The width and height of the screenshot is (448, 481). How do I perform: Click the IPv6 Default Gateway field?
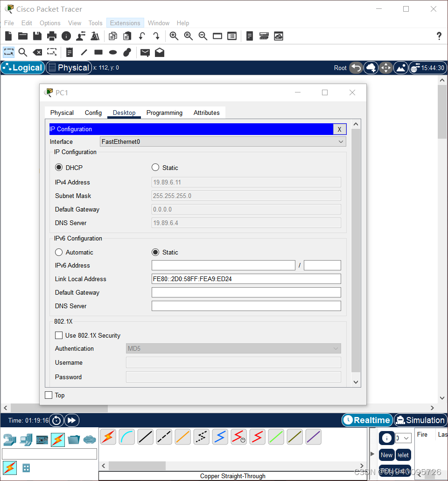pyautogui.click(x=246, y=292)
